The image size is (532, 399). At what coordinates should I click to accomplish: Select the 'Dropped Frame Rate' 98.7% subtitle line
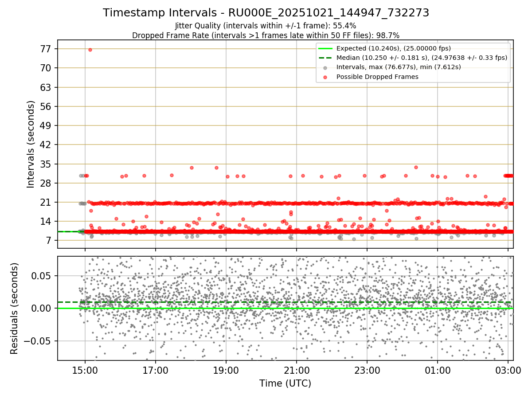coord(266,35)
